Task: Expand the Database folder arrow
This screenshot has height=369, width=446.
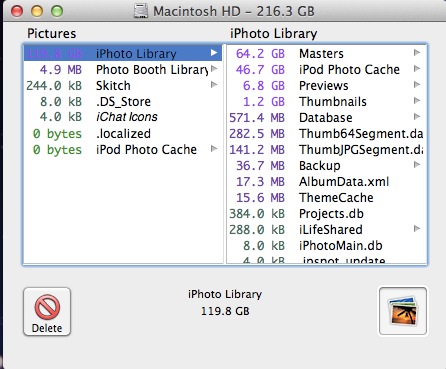Action: pos(417,117)
